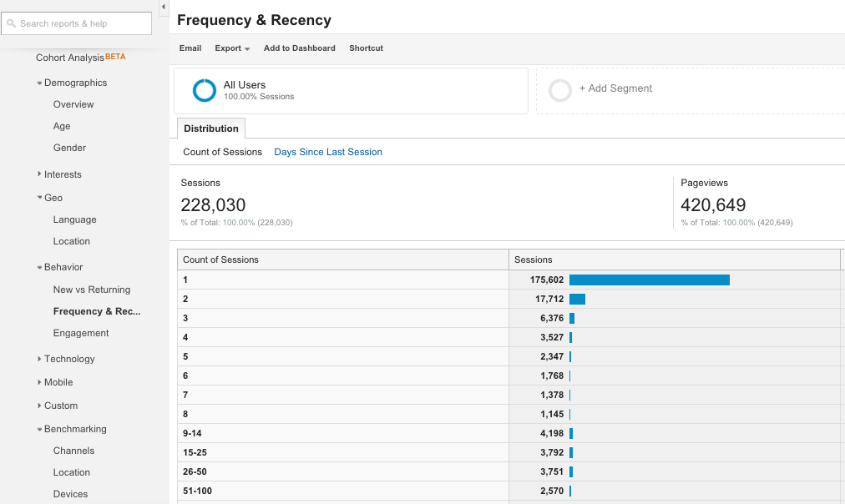Open Demographics Overview

[73, 104]
